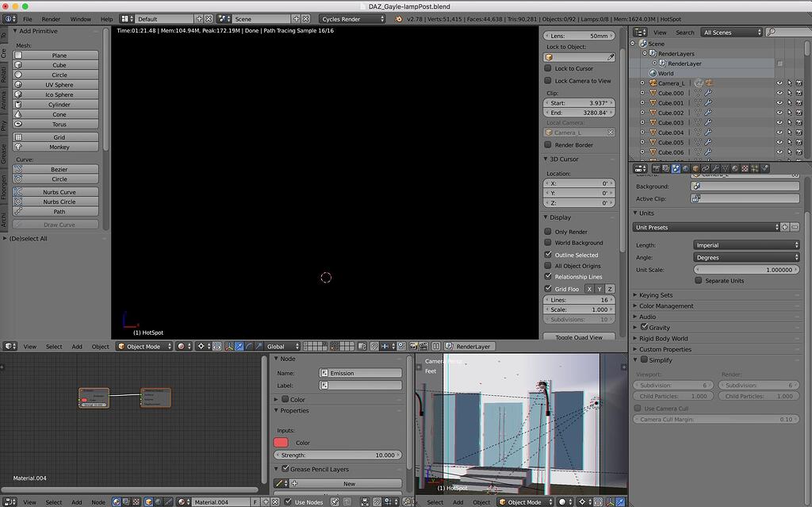Open the Constraints properties tab icon
The width and height of the screenshot is (812, 507).
705,168
